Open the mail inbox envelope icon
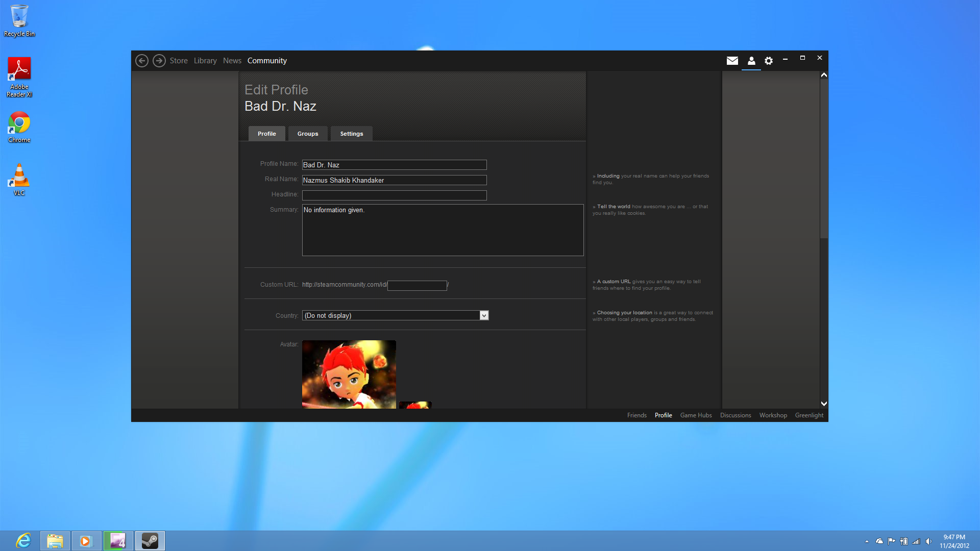The height and width of the screenshot is (551, 980). pyautogui.click(x=732, y=61)
